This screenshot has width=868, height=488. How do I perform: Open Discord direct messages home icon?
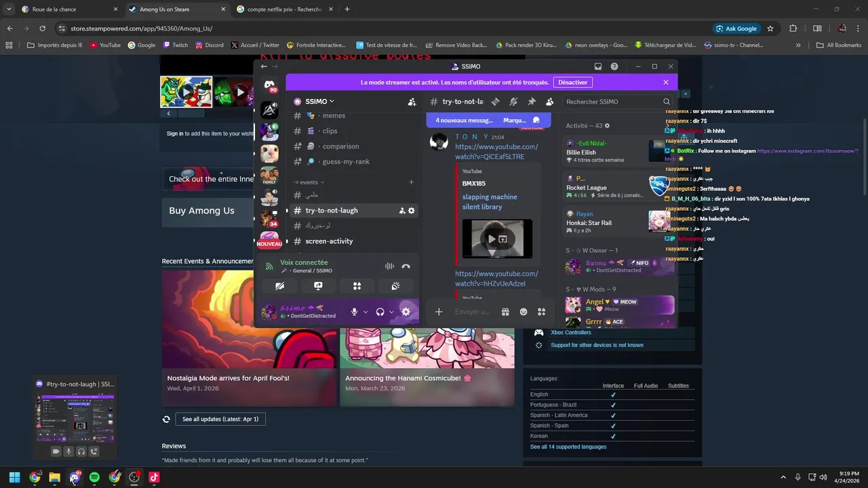270,85
